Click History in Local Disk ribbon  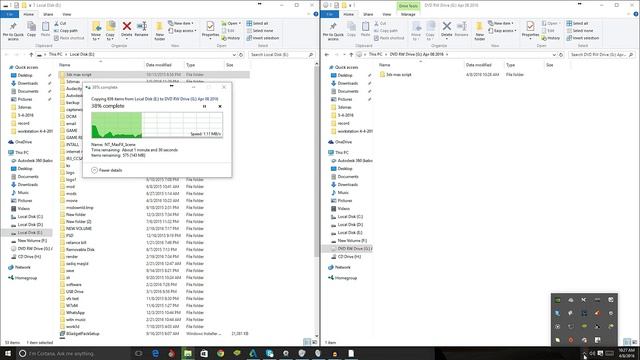231,38
